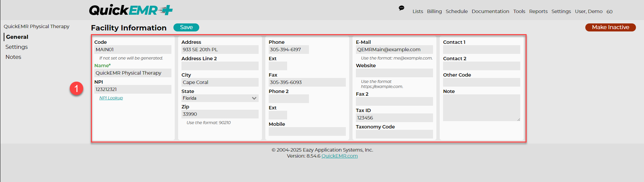Click the Version: 8.54.6 footer text

coord(304,156)
